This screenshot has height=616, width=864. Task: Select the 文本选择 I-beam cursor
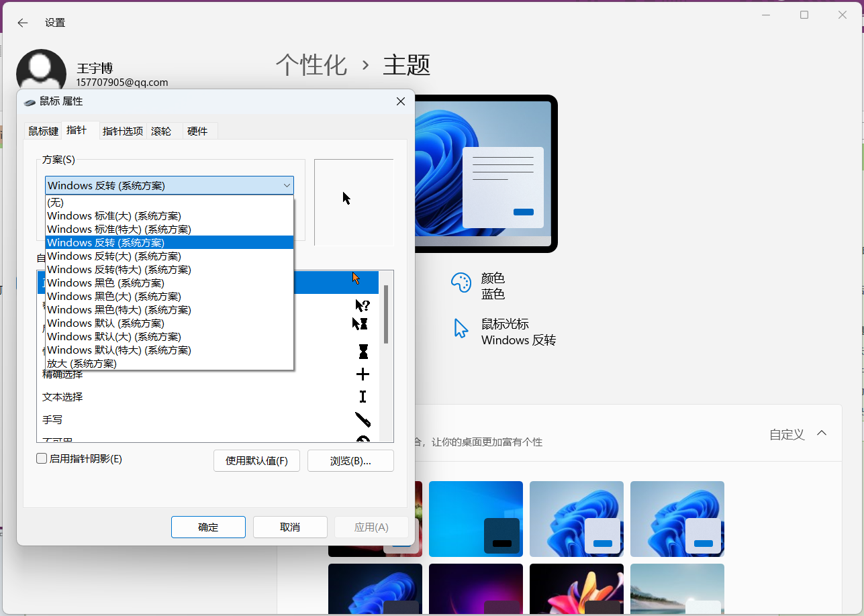363,397
